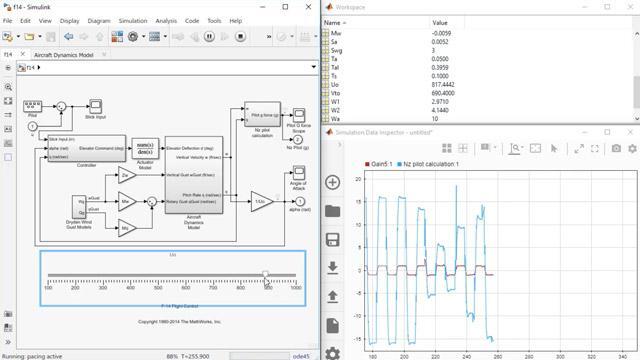Open the Simulation menu
Viewport: 640px width, 360px height.
[x=133, y=21]
